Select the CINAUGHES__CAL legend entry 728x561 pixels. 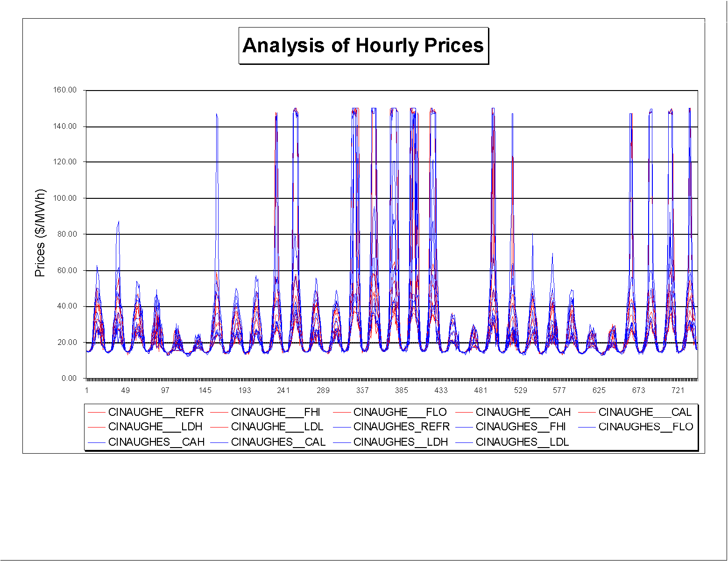click(x=278, y=442)
